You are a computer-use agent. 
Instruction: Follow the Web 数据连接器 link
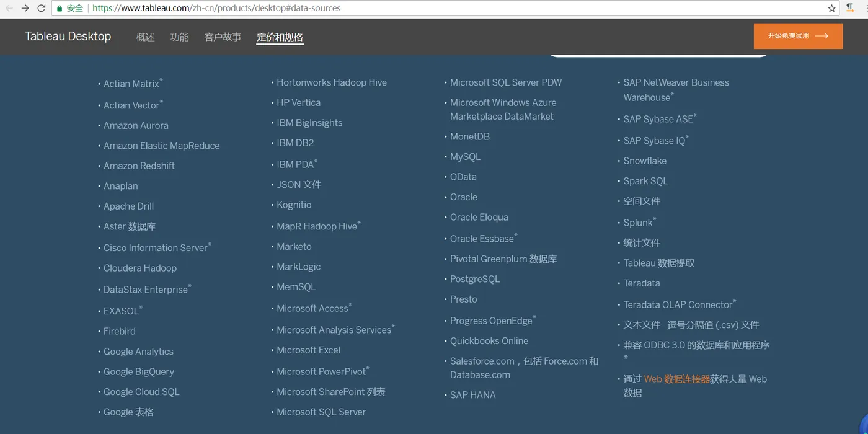tap(676, 379)
